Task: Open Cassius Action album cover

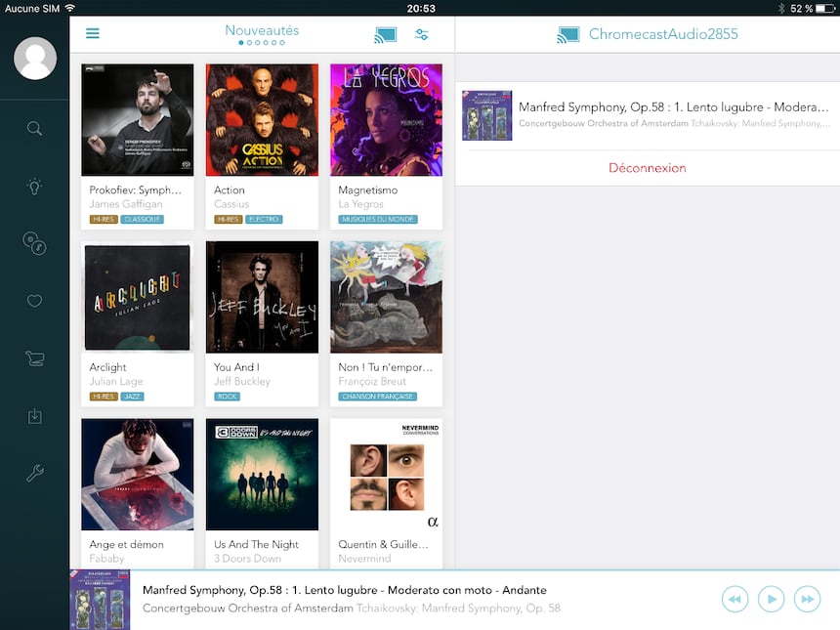Action: click(262, 120)
